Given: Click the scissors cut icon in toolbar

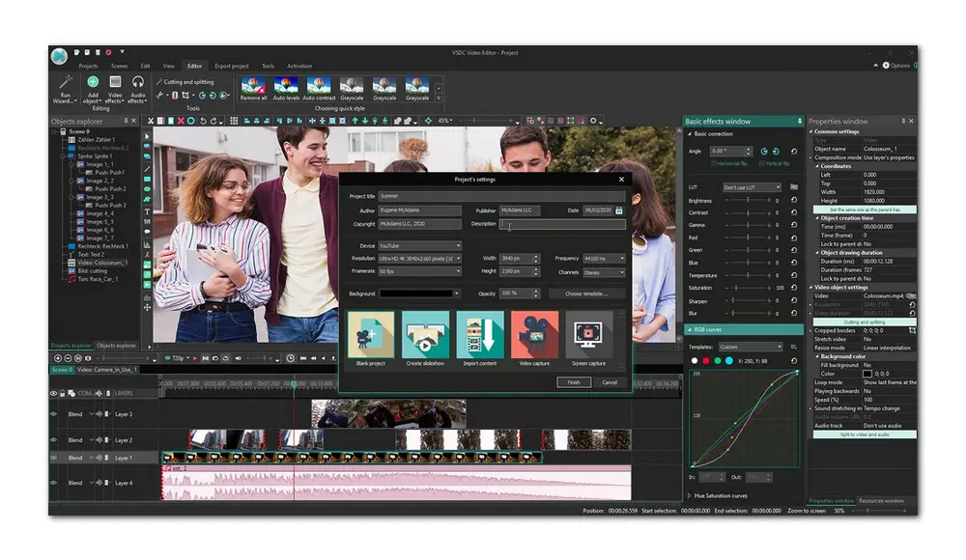Looking at the screenshot, I should coord(151,121).
